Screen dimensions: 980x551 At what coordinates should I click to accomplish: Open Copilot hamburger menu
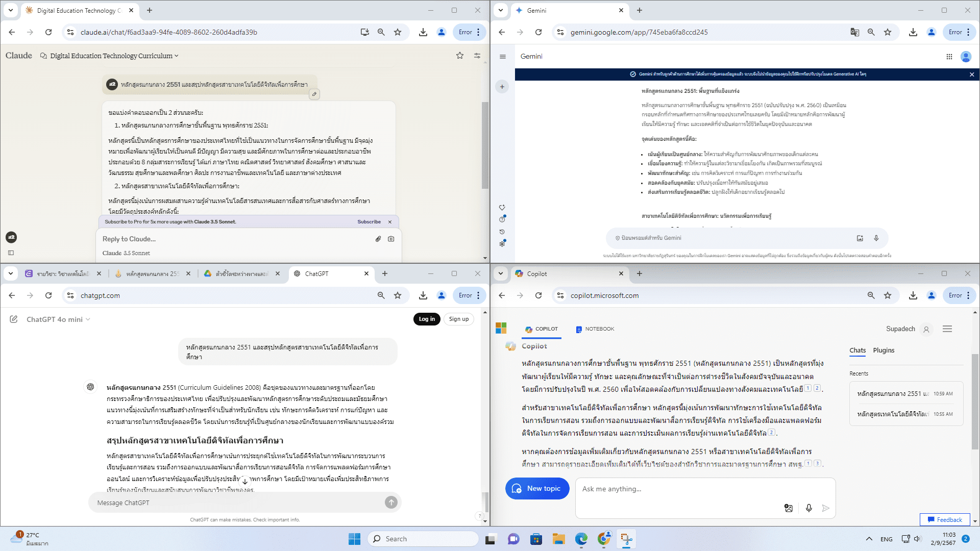(947, 329)
